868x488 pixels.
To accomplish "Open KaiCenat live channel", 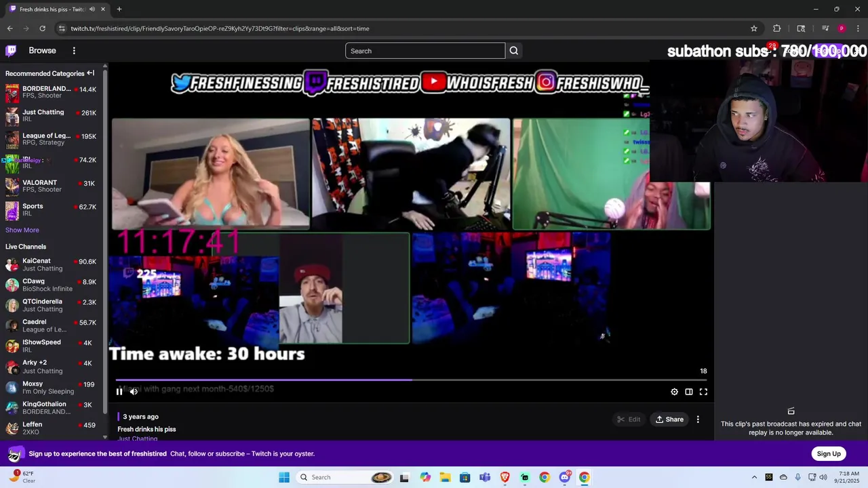I will click(52, 265).
